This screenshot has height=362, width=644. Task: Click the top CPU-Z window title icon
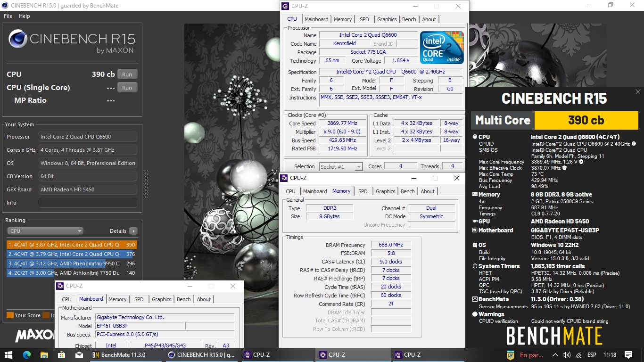click(x=285, y=6)
